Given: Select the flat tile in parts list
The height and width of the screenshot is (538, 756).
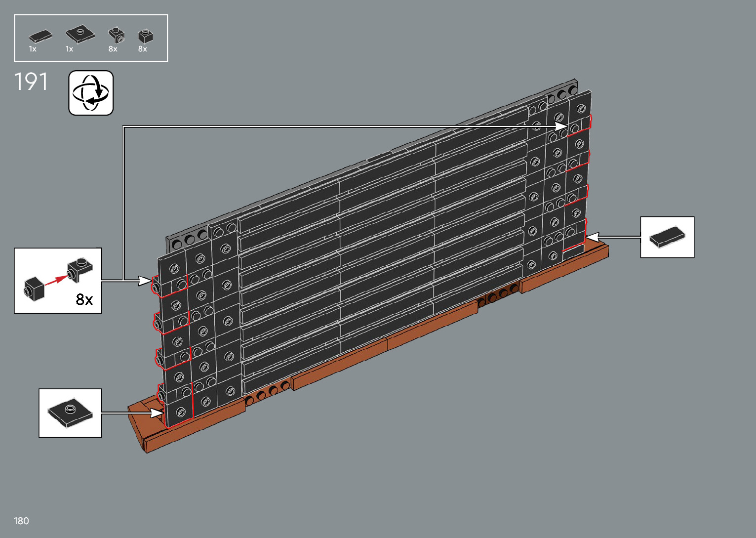Looking at the screenshot, I should [40, 36].
